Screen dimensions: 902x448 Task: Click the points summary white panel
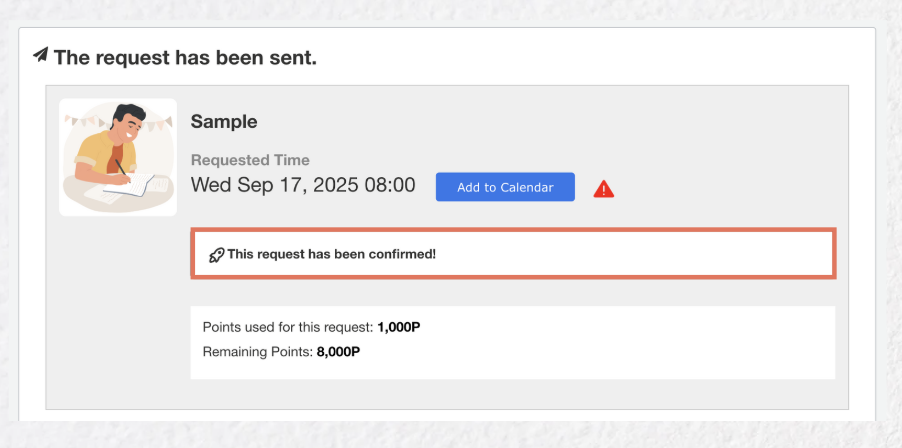point(513,342)
